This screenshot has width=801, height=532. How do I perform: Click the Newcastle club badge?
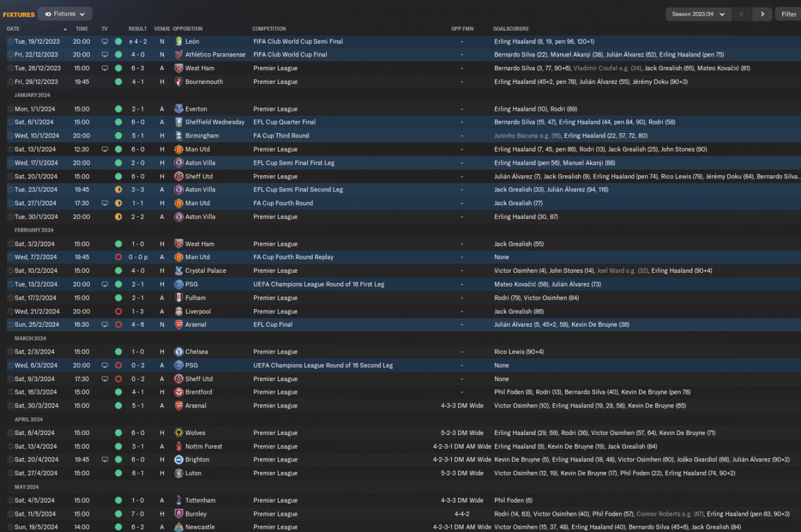178,527
